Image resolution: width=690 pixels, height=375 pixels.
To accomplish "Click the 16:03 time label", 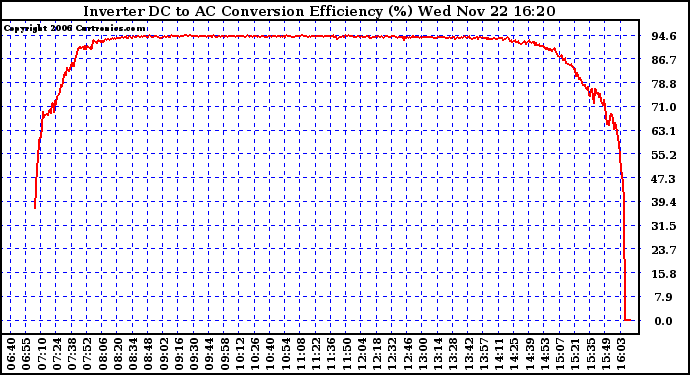I will (x=621, y=354).
